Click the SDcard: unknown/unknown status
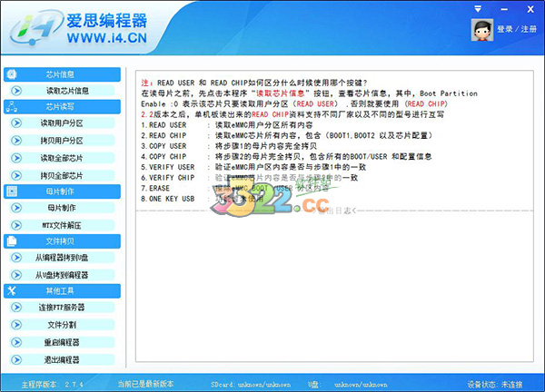This screenshot has width=545, height=392. pyautogui.click(x=251, y=385)
